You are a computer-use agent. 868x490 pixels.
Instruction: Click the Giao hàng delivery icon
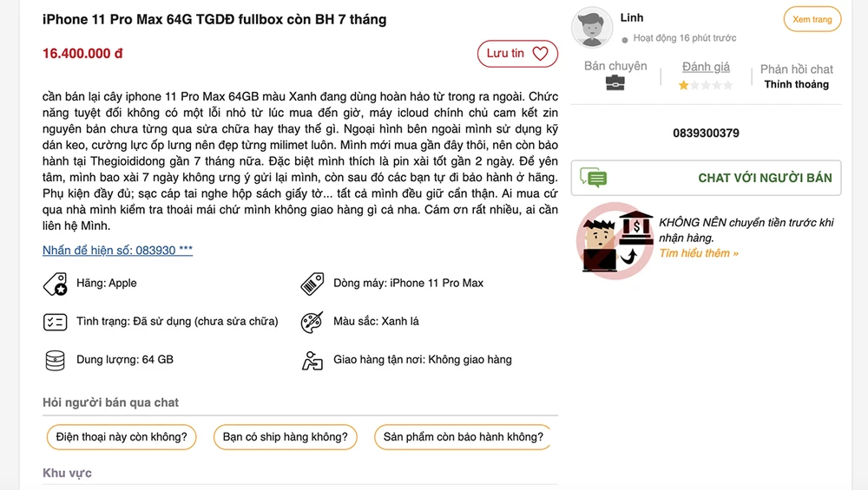312,360
